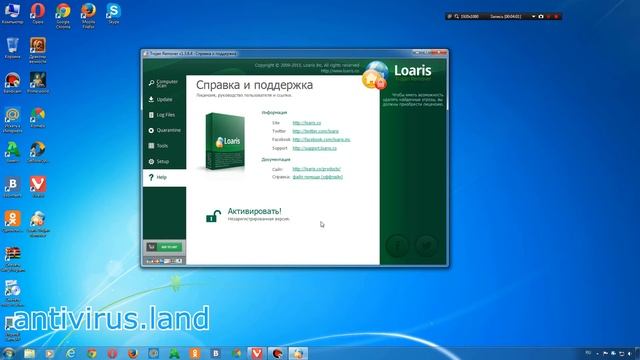This screenshot has height=360, width=640.
Task: Open Vivaldi from the taskbar
Action: (256, 353)
